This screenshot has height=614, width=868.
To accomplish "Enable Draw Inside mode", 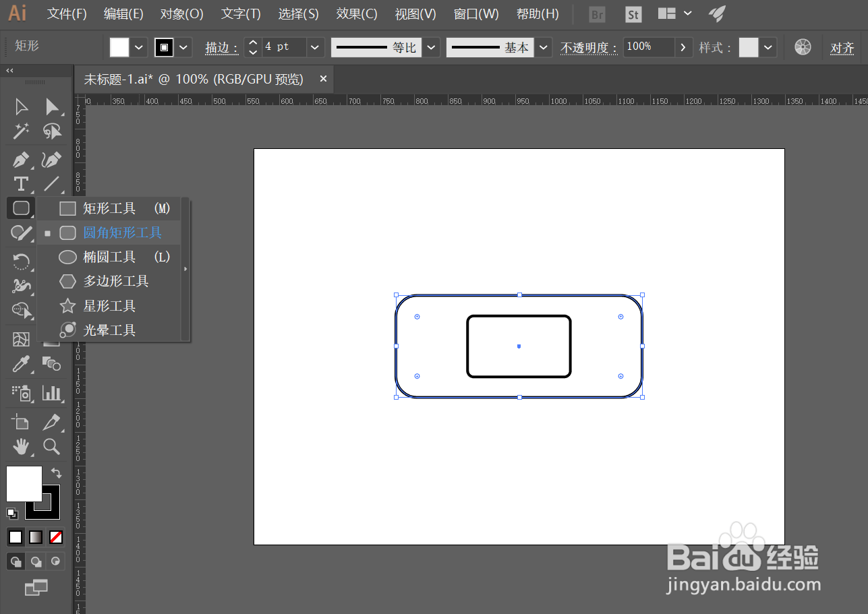I will coord(56,561).
